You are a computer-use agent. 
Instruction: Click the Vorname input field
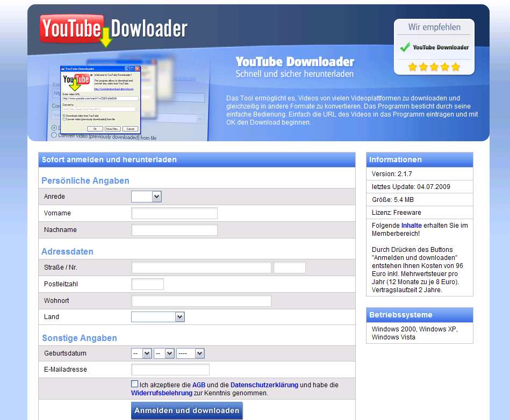tap(174, 213)
